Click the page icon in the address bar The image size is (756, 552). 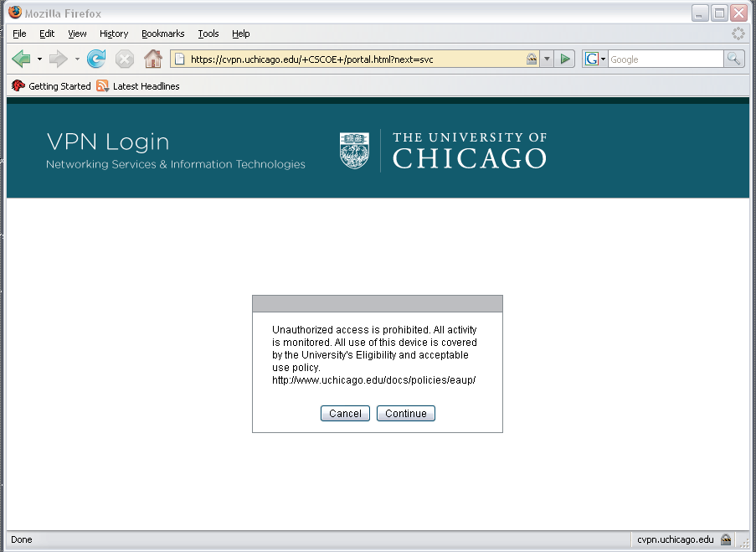point(179,59)
